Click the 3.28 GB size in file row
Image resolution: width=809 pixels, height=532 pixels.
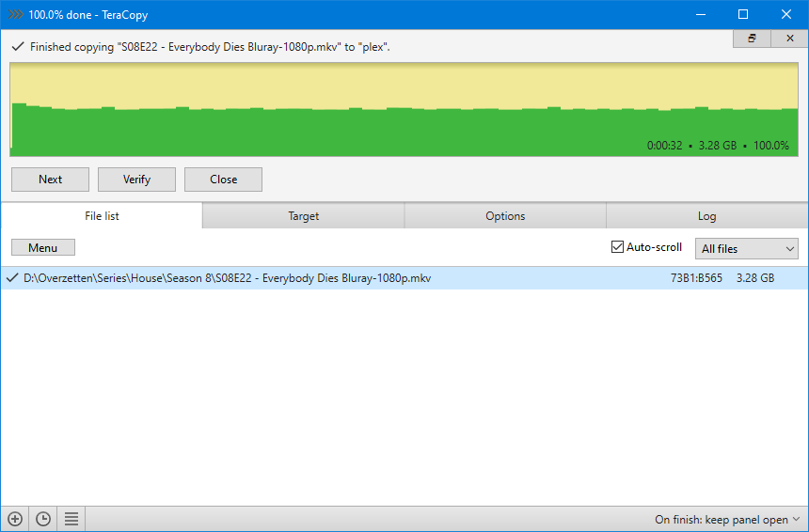coord(755,278)
